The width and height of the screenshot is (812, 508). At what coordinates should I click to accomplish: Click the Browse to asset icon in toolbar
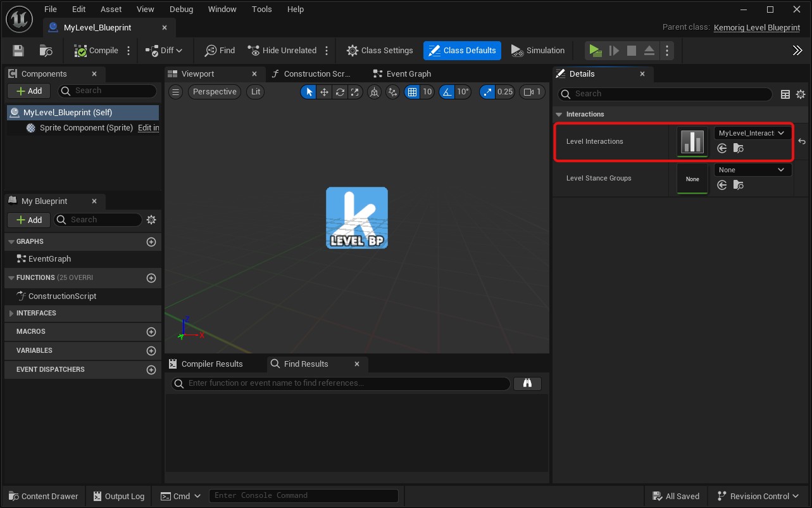pos(46,51)
